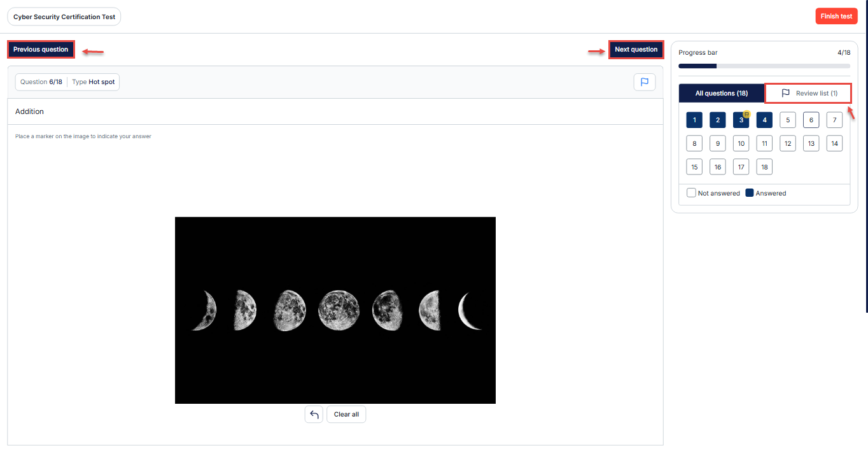
Task: Switch to the Review list tab
Action: tap(808, 93)
